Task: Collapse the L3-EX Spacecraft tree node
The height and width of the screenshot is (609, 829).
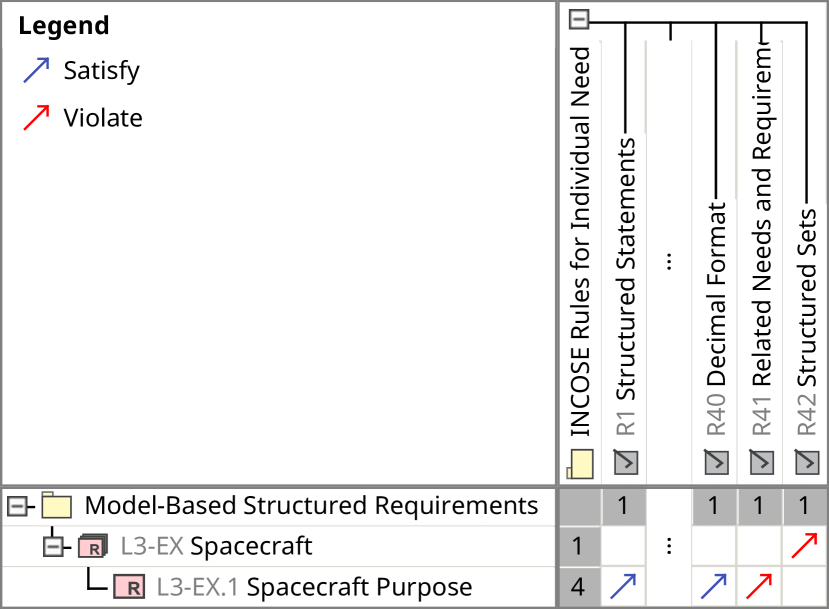Action: tap(53, 547)
